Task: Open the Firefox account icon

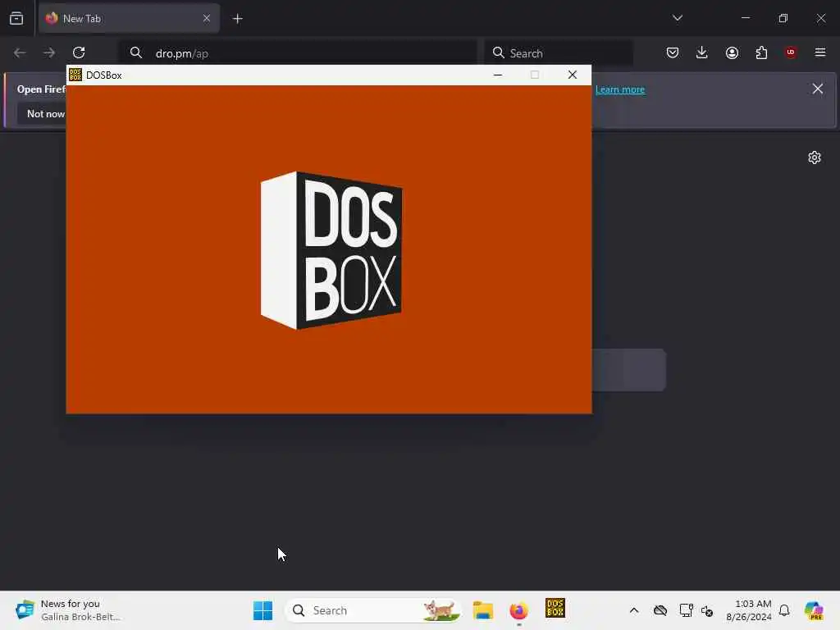Action: 732,52
